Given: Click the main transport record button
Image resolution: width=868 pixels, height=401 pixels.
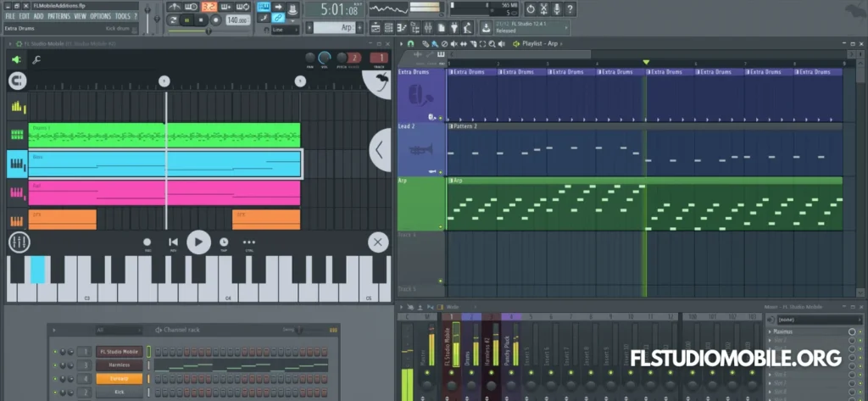Looking at the screenshot, I should pyautogui.click(x=215, y=20).
